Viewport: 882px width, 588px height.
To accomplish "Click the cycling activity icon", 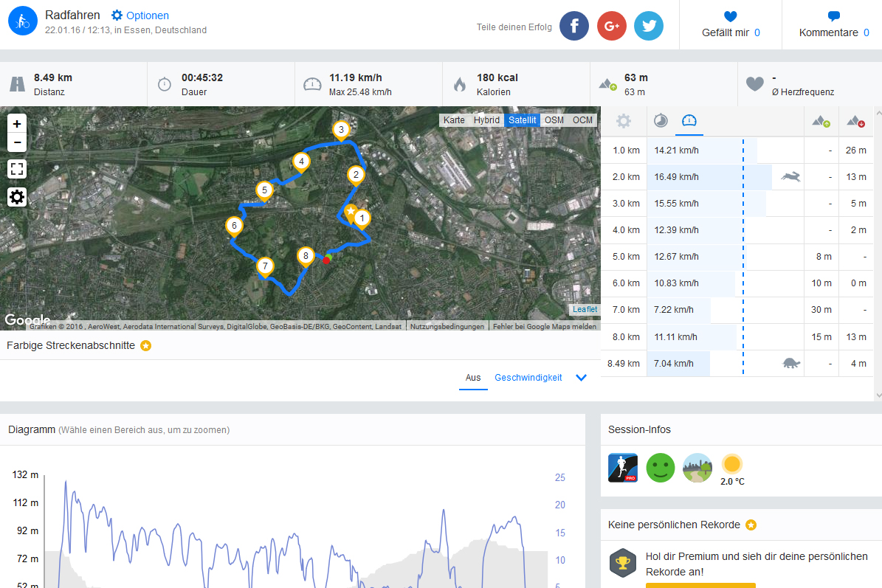I will pyautogui.click(x=22, y=21).
